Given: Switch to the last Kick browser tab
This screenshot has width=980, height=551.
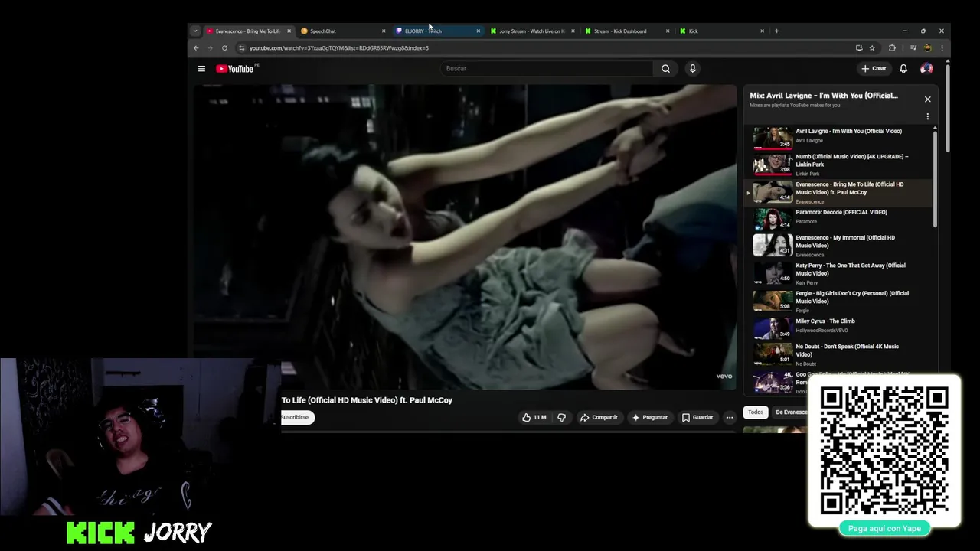Looking at the screenshot, I should [722, 31].
